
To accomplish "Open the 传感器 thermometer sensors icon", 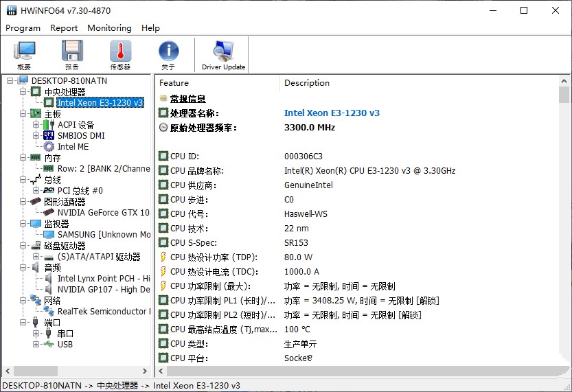I will 120,55.
